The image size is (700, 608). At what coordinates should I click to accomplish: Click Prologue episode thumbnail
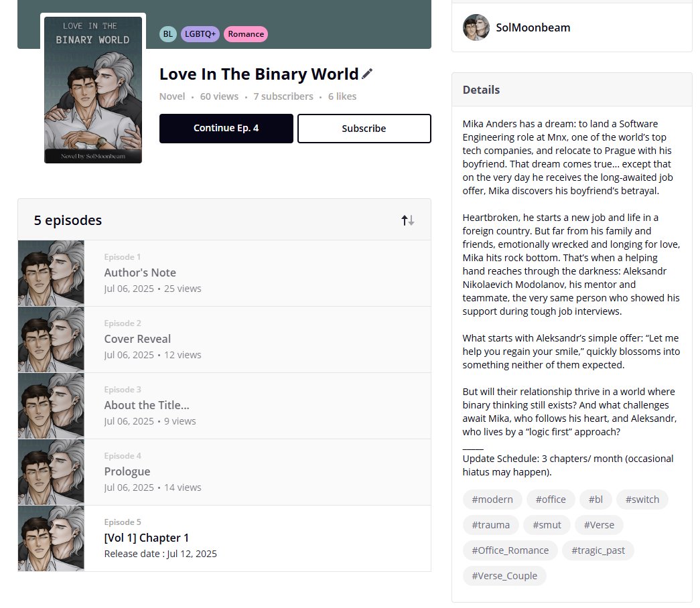pyautogui.click(x=51, y=472)
